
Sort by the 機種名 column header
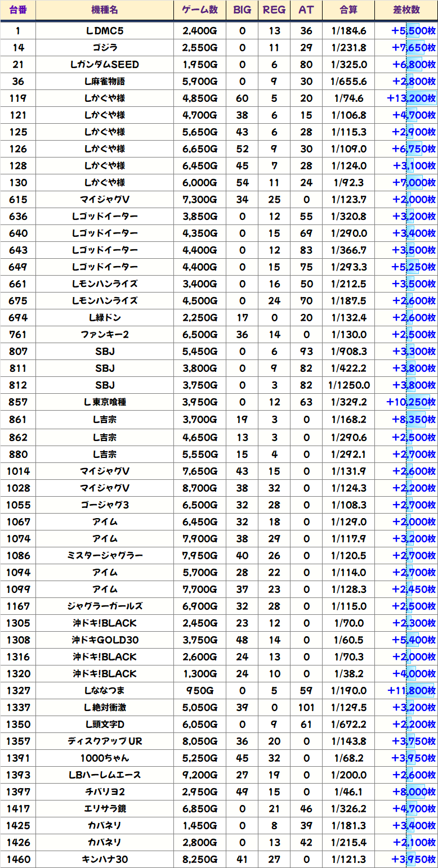[x=105, y=10]
